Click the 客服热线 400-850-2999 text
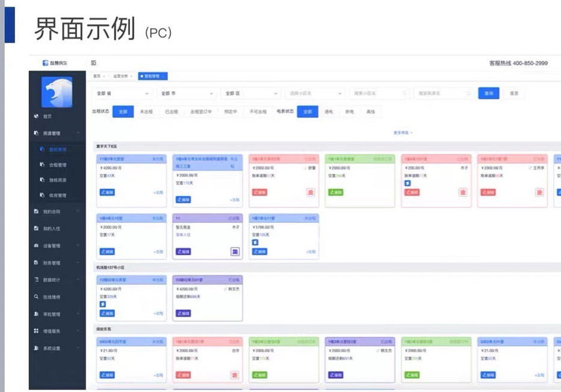The image size is (561, 392). tap(518, 63)
